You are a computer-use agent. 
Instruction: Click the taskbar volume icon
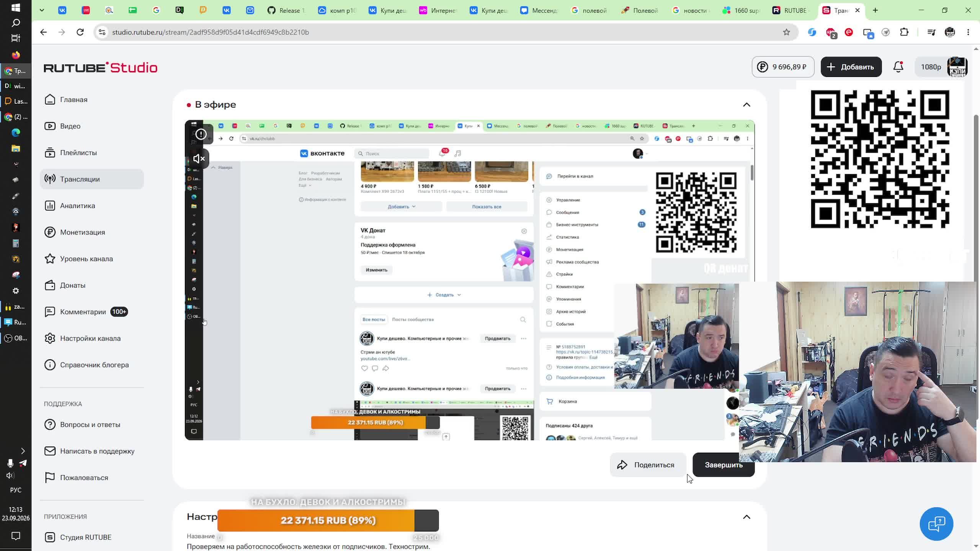coord(10,476)
